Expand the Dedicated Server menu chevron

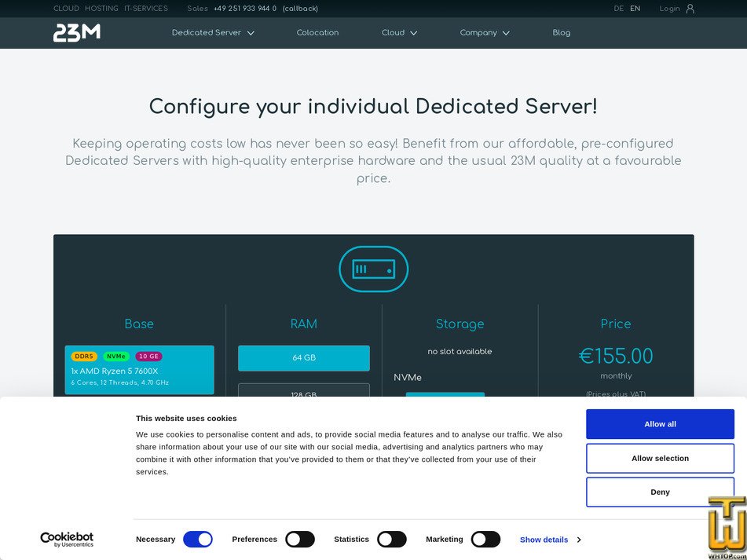pyautogui.click(x=251, y=33)
